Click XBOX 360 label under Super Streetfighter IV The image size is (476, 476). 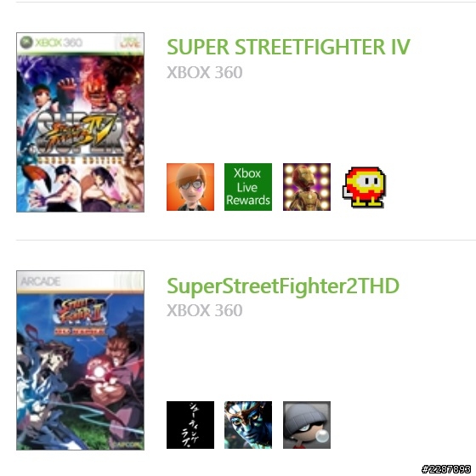[x=205, y=72]
